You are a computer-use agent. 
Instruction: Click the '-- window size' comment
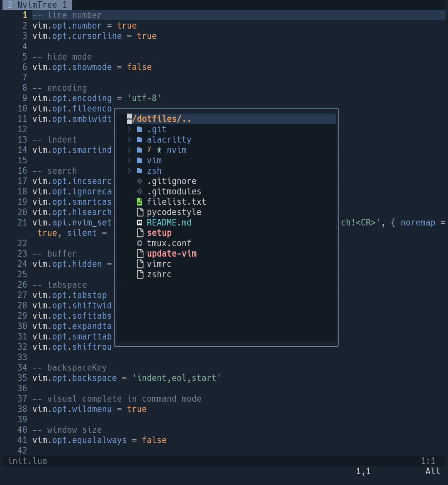67,430
